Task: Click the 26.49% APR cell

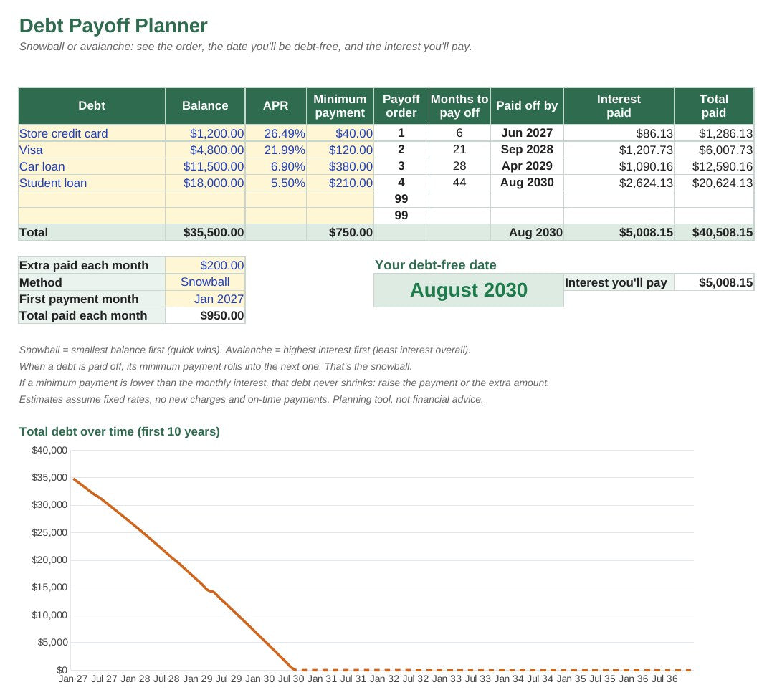Action: tap(276, 133)
